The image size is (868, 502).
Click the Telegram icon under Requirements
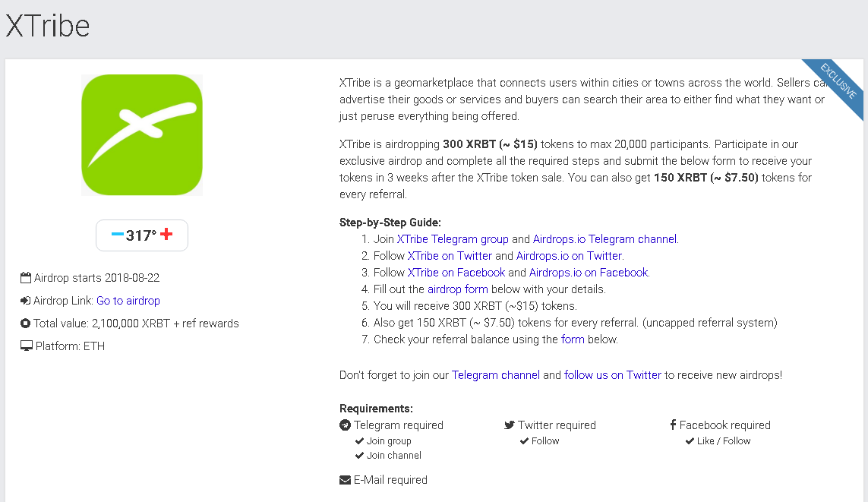(345, 425)
